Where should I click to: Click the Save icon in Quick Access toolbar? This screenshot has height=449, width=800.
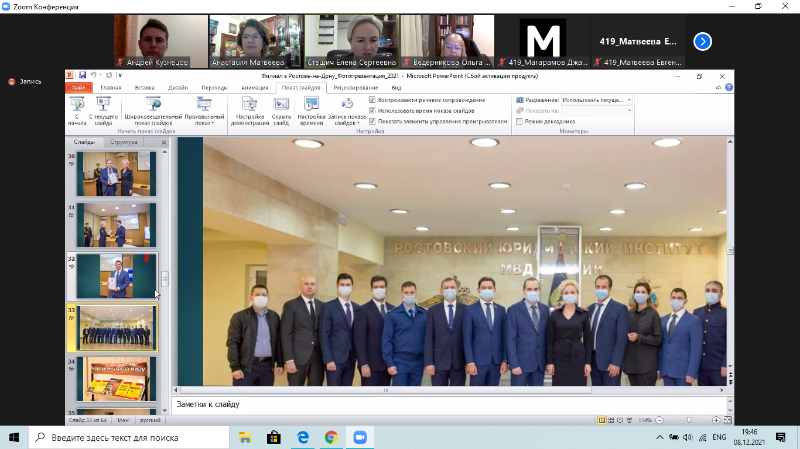[x=82, y=76]
